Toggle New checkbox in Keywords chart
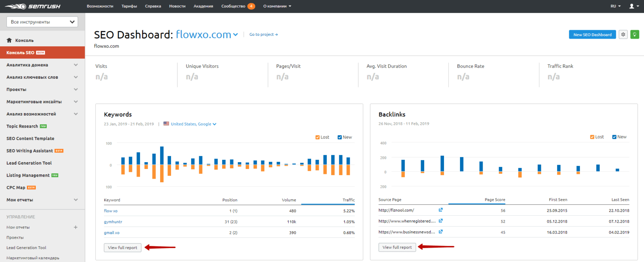Screen dimensions: 644x262 [340, 137]
